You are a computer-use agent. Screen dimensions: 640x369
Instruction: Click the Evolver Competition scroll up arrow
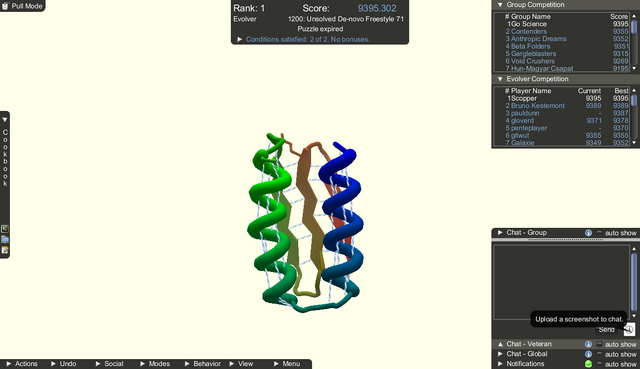coord(634,90)
